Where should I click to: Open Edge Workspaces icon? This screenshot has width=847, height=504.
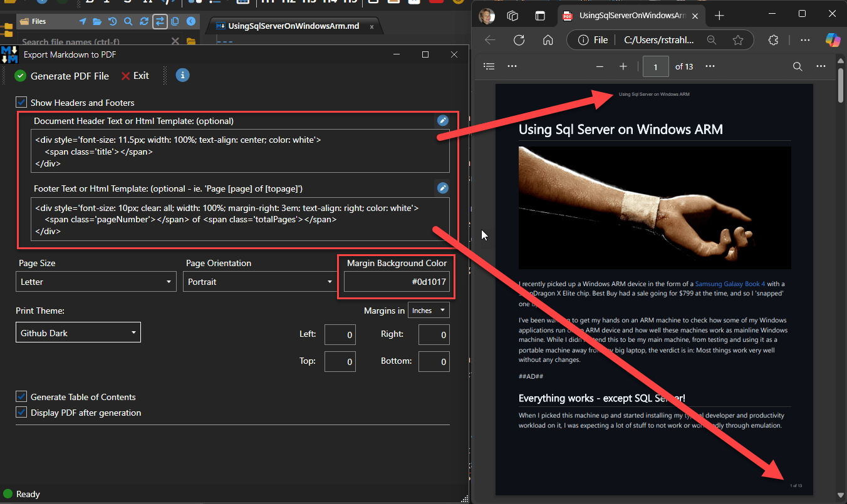(512, 15)
